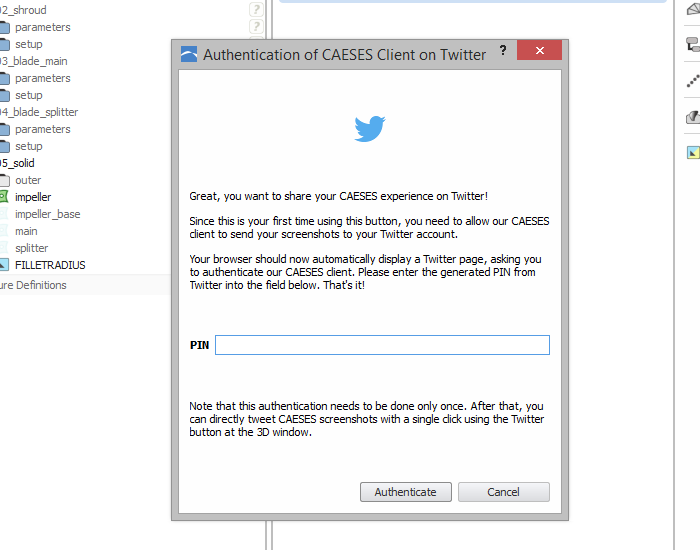Click the Authenticate button
The image size is (700, 550).
point(405,492)
